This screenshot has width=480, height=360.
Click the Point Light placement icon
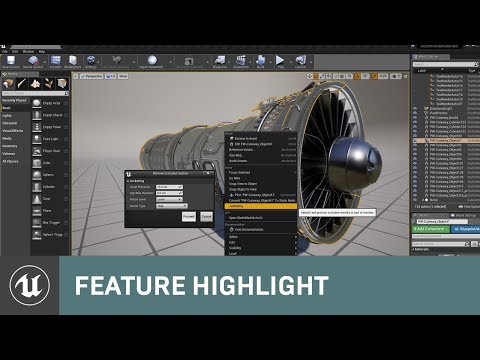[x=37, y=139]
